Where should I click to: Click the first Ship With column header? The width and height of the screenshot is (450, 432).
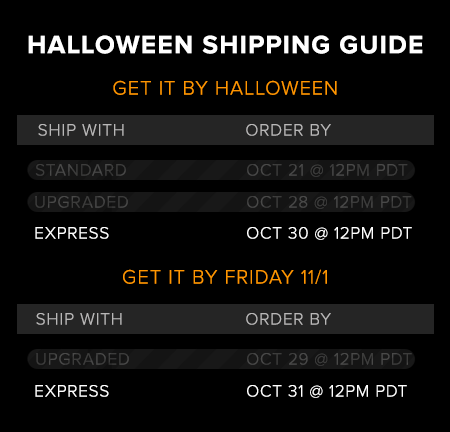point(81,130)
